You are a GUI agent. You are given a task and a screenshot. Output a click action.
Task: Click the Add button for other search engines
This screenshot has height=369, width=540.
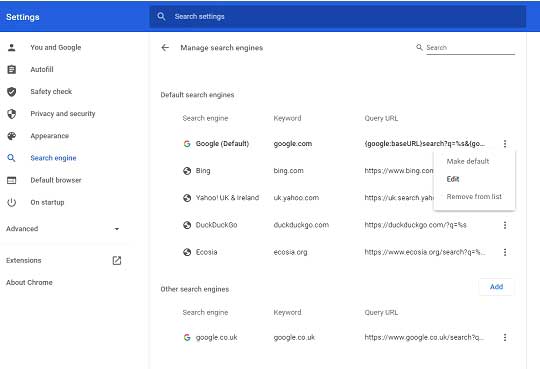(x=496, y=287)
